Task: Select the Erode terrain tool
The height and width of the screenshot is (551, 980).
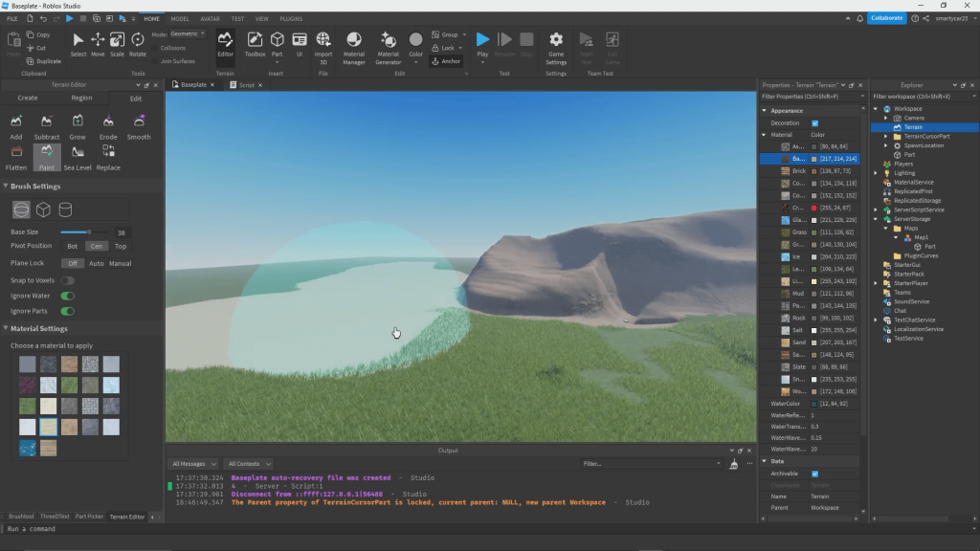Action: [x=108, y=127]
